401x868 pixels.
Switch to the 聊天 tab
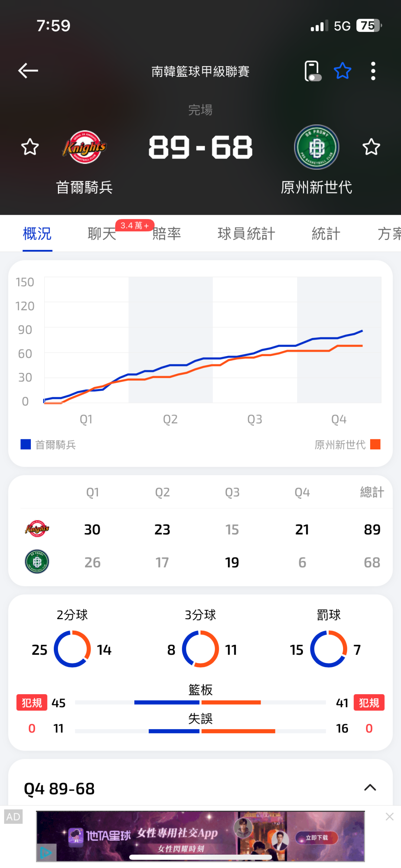[102, 234]
